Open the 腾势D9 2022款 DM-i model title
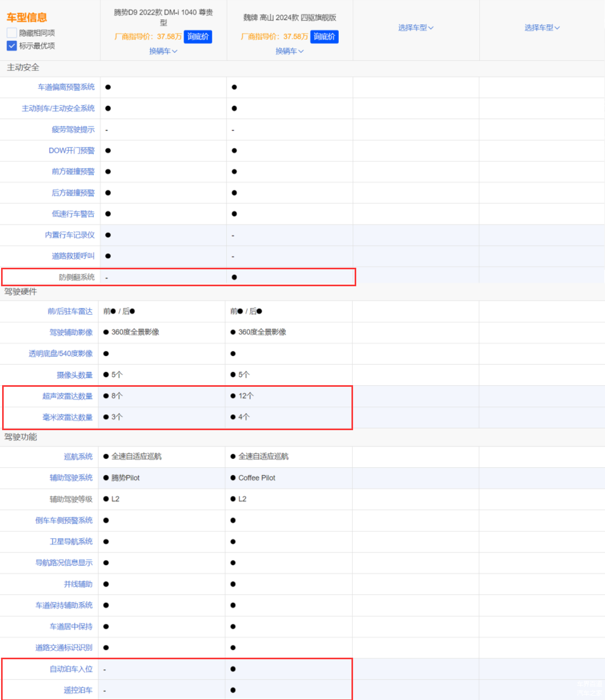 [x=163, y=17]
